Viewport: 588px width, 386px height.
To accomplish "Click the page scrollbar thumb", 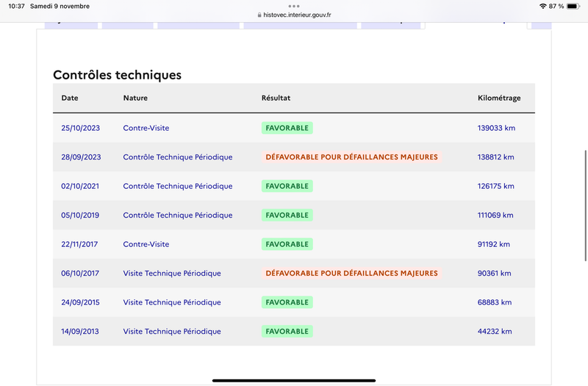I will click(x=585, y=206).
